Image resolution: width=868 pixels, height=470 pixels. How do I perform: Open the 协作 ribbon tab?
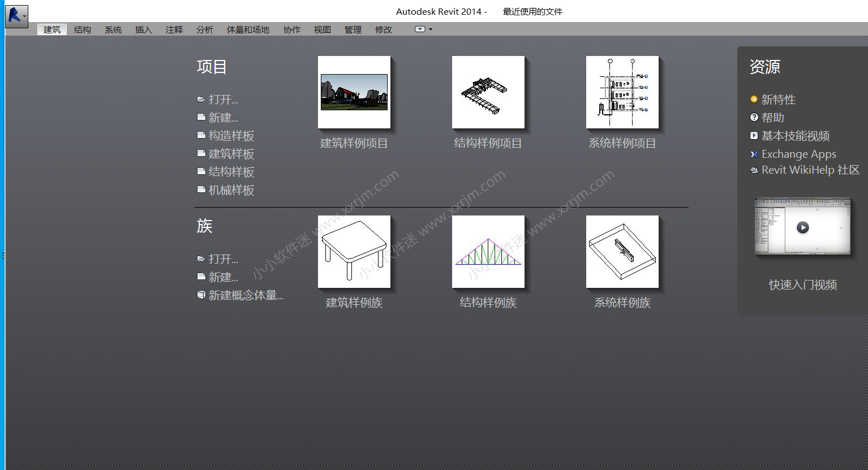[x=292, y=29]
